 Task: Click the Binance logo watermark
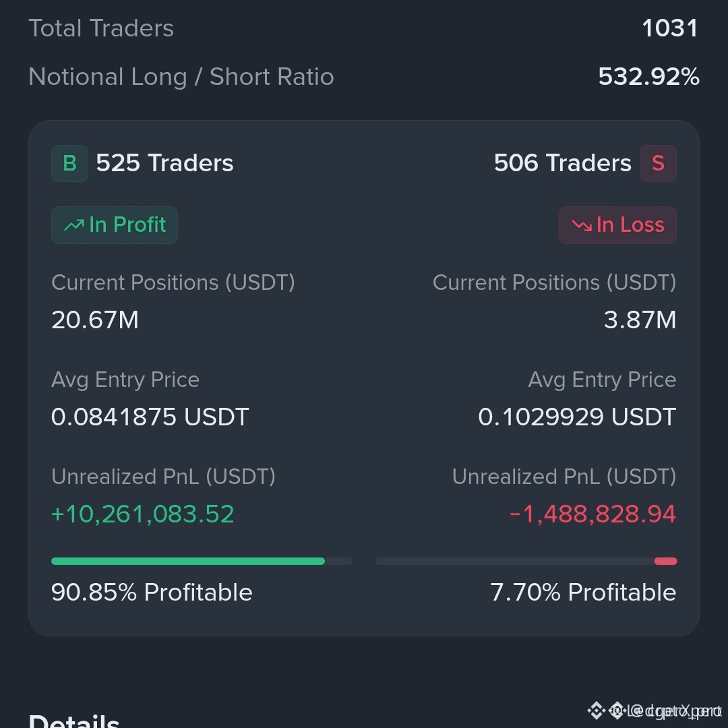(x=596, y=710)
